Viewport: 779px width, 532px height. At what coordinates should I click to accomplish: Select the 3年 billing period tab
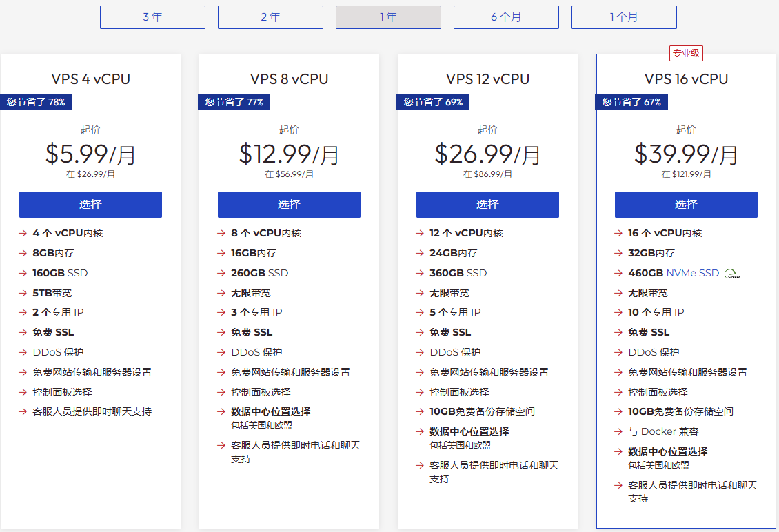pyautogui.click(x=152, y=17)
